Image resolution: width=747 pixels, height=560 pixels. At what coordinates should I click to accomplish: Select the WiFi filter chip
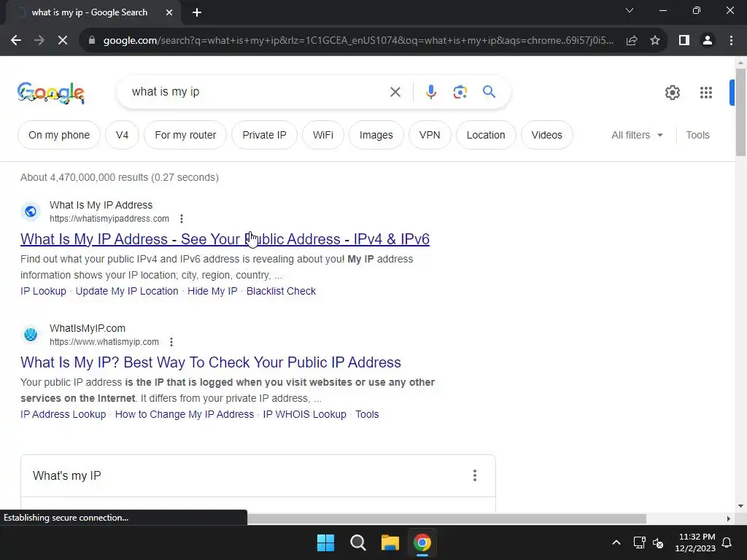pos(323,135)
